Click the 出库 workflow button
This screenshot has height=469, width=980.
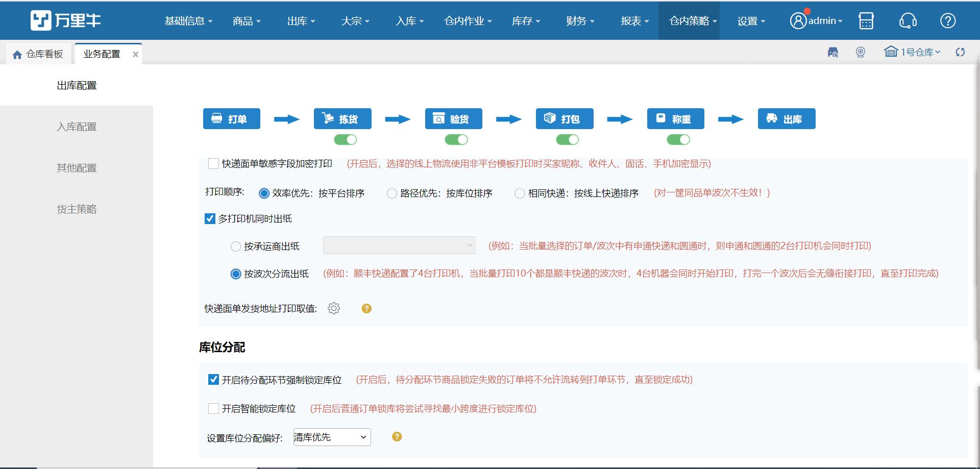(787, 118)
